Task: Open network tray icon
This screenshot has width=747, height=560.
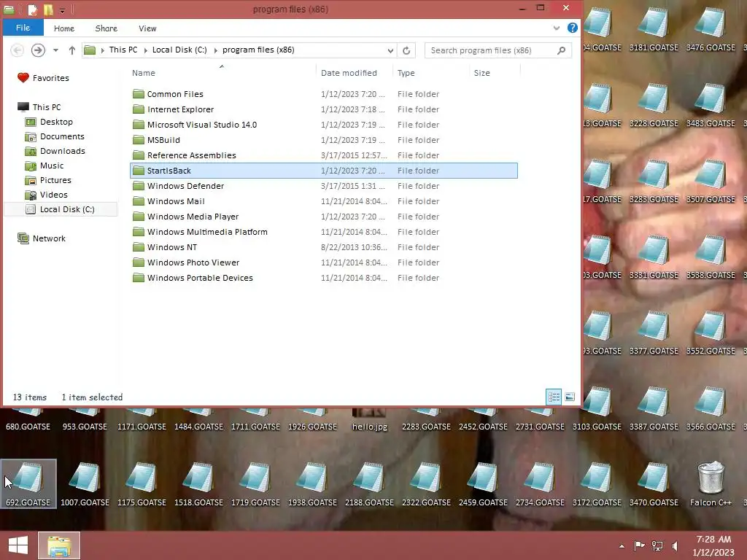Action: click(x=657, y=545)
